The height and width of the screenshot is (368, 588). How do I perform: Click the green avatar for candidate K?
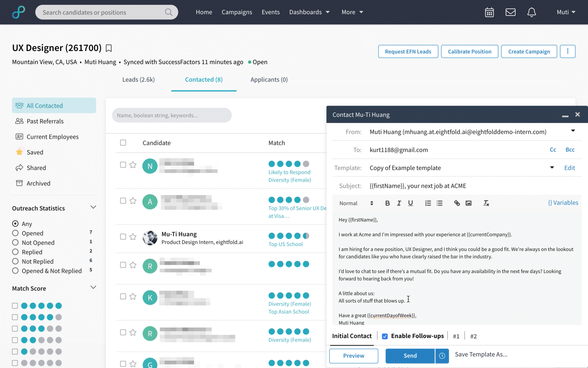[x=150, y=298]
